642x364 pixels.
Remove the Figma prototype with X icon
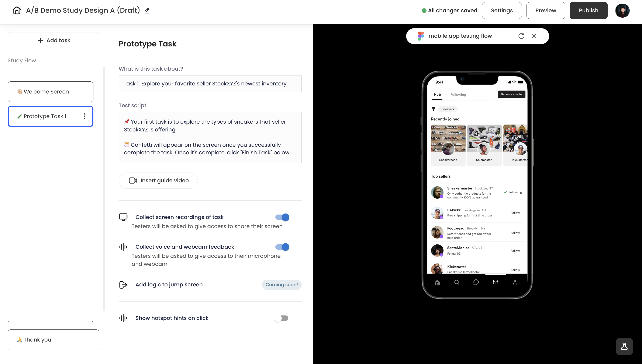tap(534, 36)
